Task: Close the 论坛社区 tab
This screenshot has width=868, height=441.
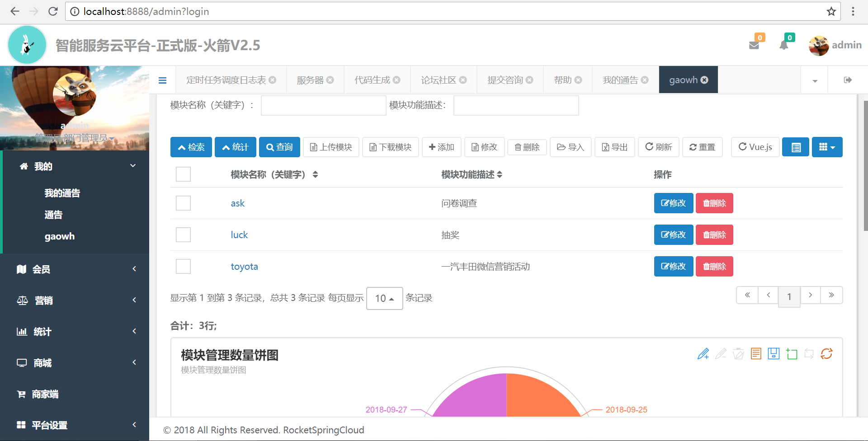Action: [463, 80]
